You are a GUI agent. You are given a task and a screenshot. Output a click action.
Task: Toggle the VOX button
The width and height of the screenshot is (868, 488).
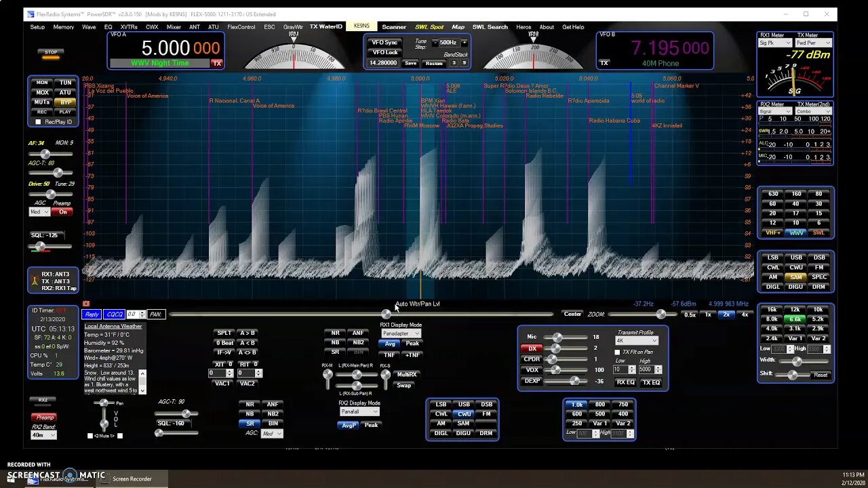532,370
